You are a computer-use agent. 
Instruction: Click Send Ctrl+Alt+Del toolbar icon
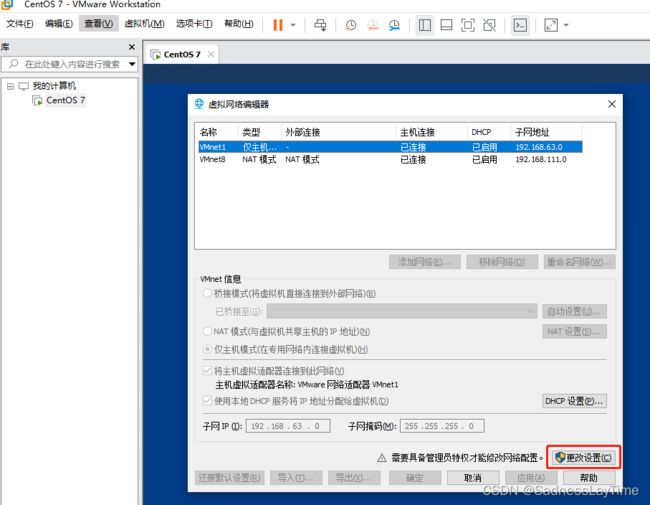pos(320,25)
